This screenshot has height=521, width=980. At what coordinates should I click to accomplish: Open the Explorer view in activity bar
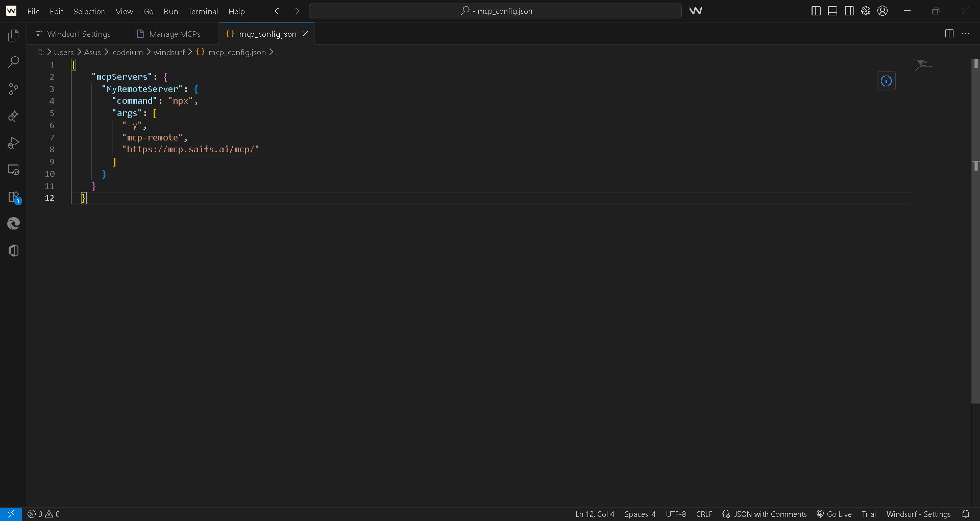pos(14,35)
